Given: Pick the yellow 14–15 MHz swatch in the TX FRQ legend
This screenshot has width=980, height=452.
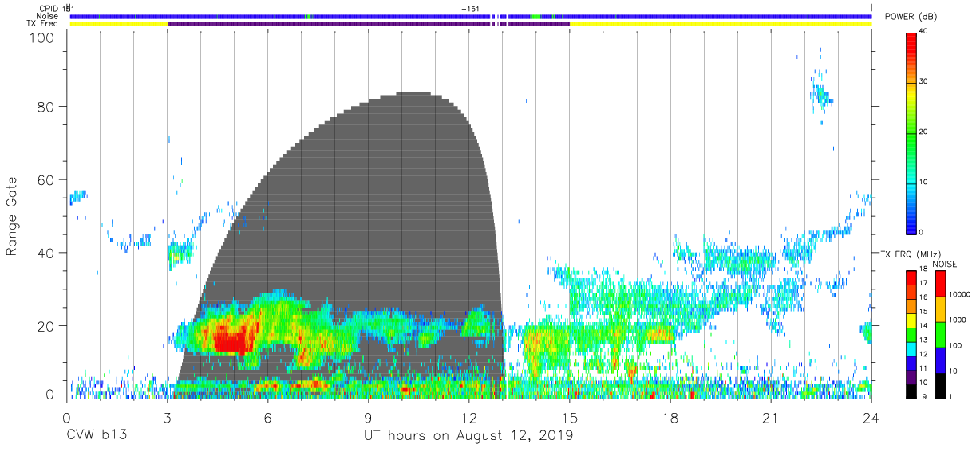Looking at the screenshot, I should click(x=912, y=320).
